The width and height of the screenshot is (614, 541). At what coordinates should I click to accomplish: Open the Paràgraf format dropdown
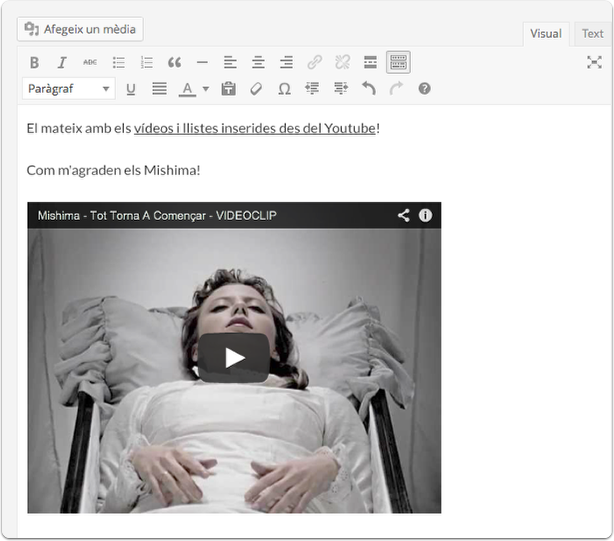69,89
